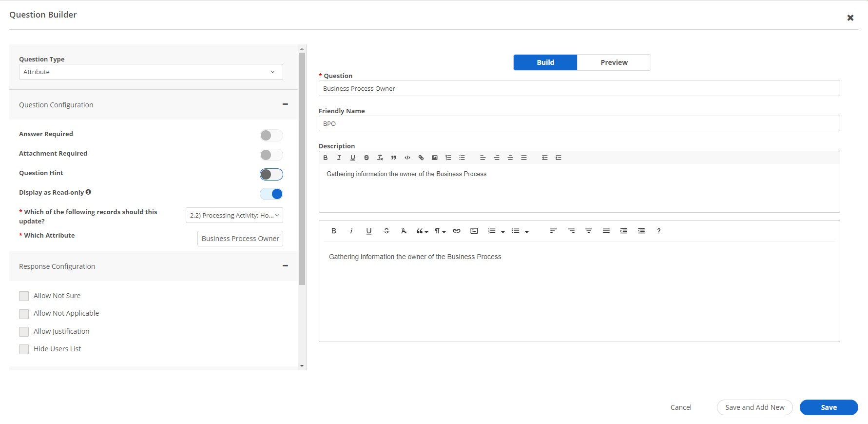Click strikethrough icon in lower editor toolbar
This screenshot has width=868, height=424.
tap(386, 231)
